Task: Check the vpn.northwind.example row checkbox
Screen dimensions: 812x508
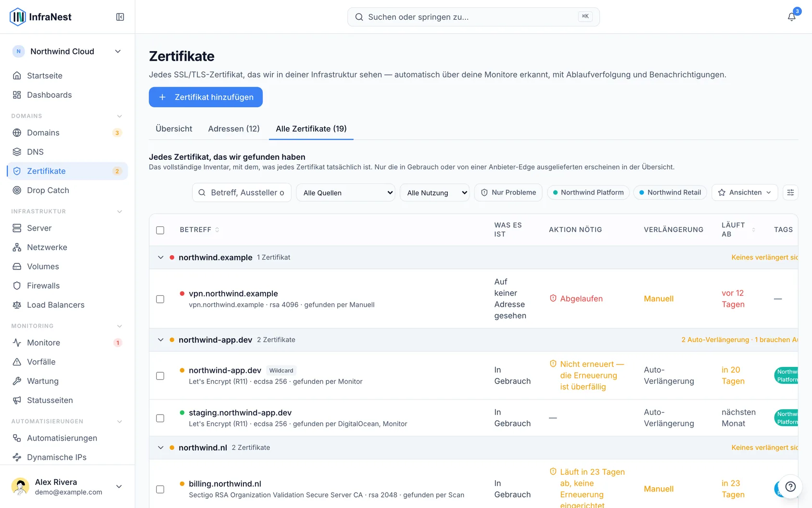Action: click(x=160, y=299)
